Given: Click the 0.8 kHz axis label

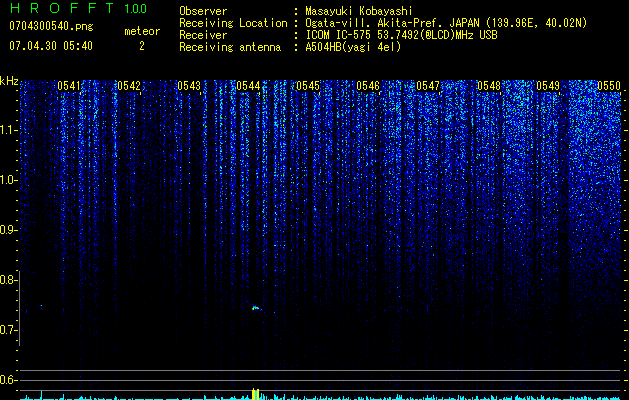Looking at the screenshot, I should [8, 280].
